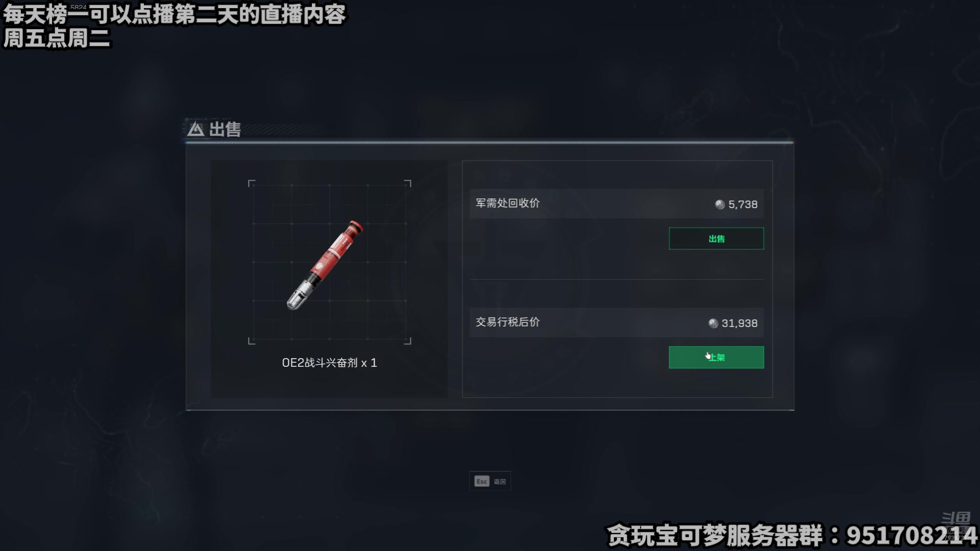Viewport: 980px width, 551px height.
Task: Click the 返回 return label
Action: (500, 482)
